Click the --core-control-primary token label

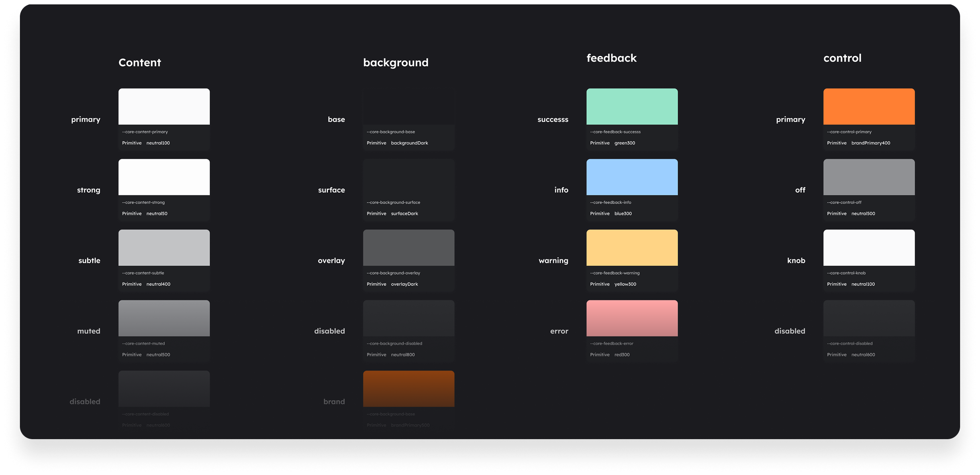tap(849, 132)
